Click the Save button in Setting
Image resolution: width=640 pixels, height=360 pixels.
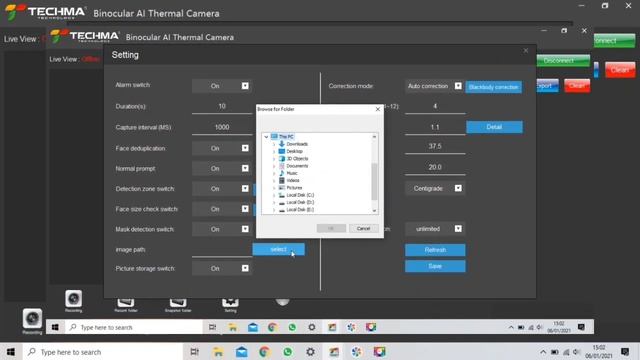[x=435, y=266]
